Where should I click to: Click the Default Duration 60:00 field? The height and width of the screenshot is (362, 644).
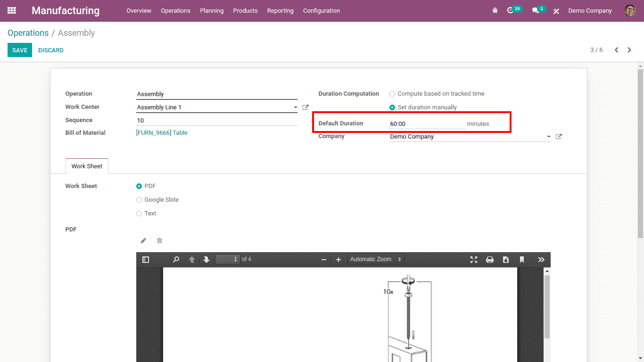click(x=427, y=124)
